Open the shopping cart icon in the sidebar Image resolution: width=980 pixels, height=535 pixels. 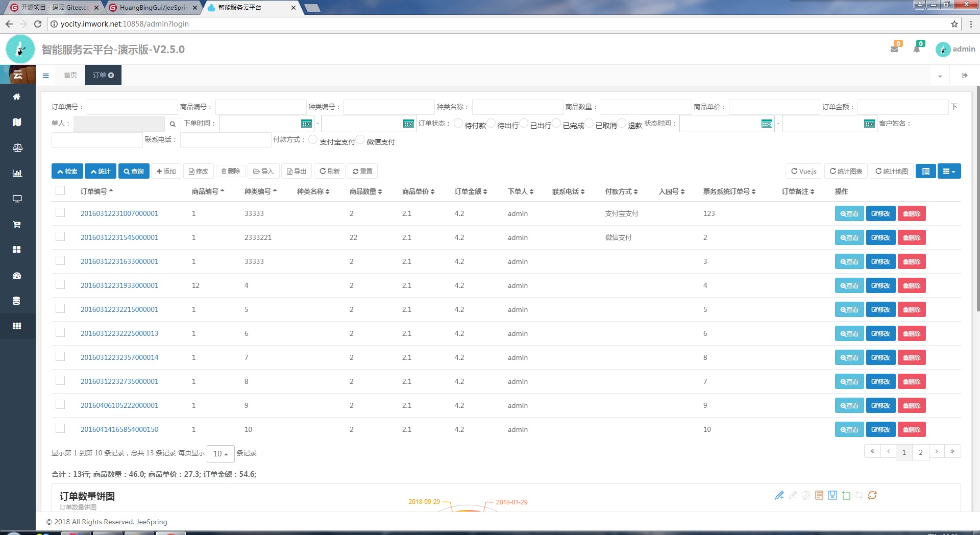[x=17, y=224]
